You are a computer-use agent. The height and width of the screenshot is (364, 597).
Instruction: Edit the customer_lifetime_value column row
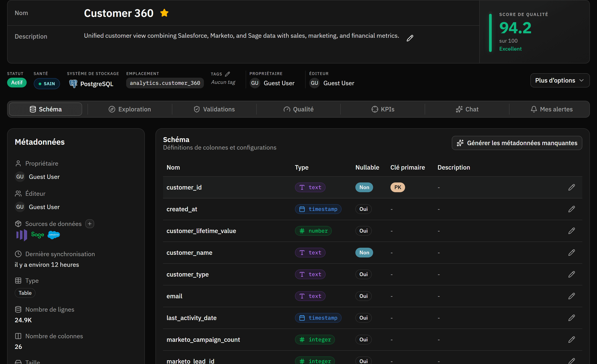[571, 231]
